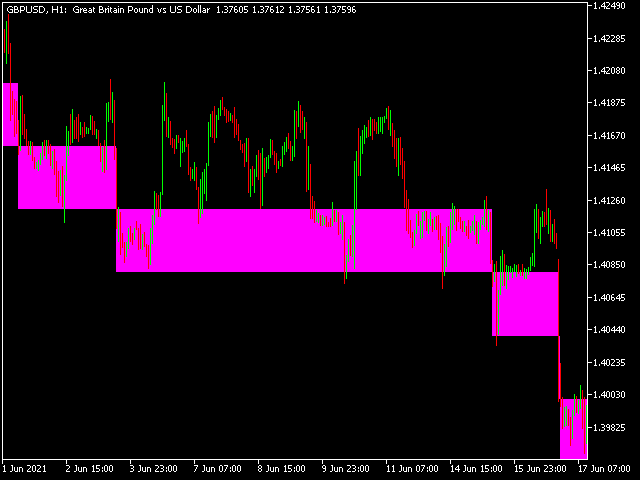Click price label 1.39825

pyautogui.click(x=609, y=427)
